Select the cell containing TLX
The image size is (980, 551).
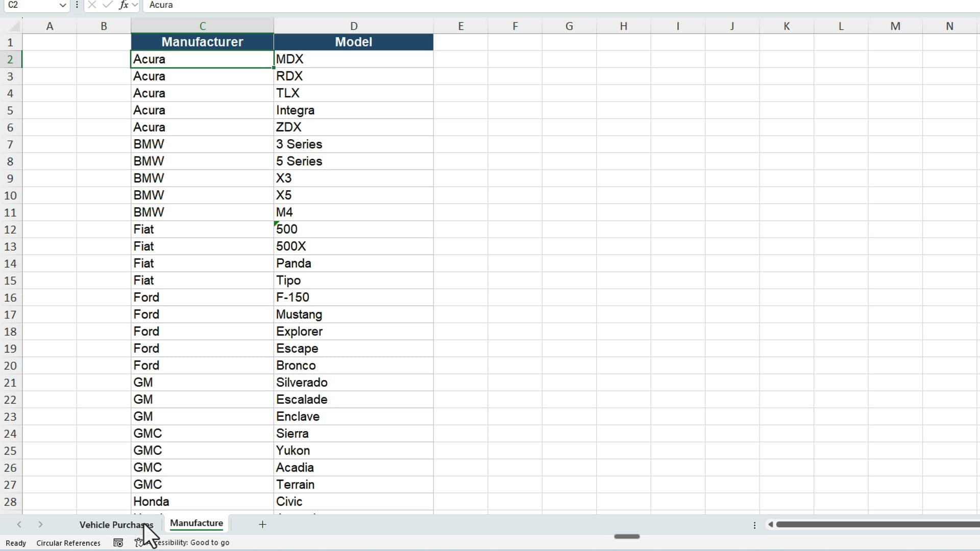pyautogui.click(x=354, y=93)
